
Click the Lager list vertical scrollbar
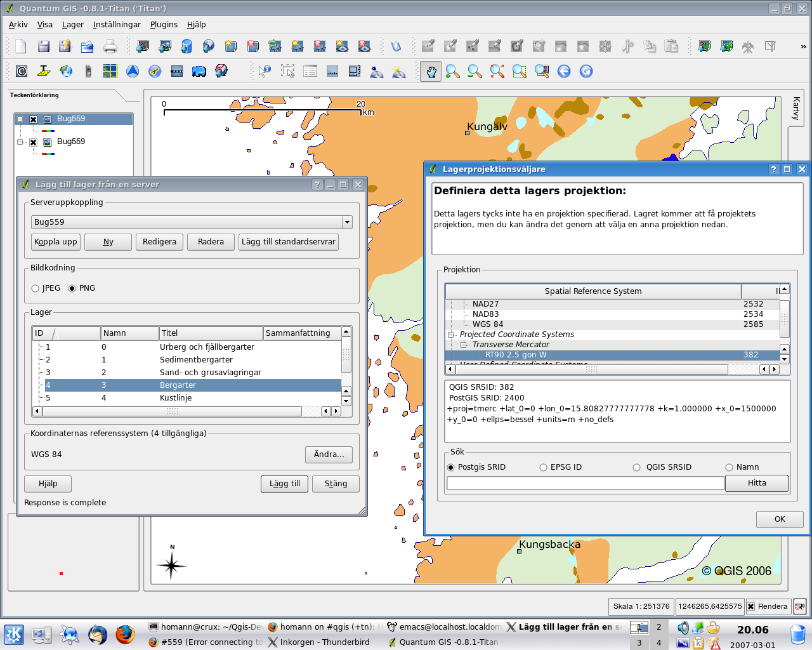(346, 366)
